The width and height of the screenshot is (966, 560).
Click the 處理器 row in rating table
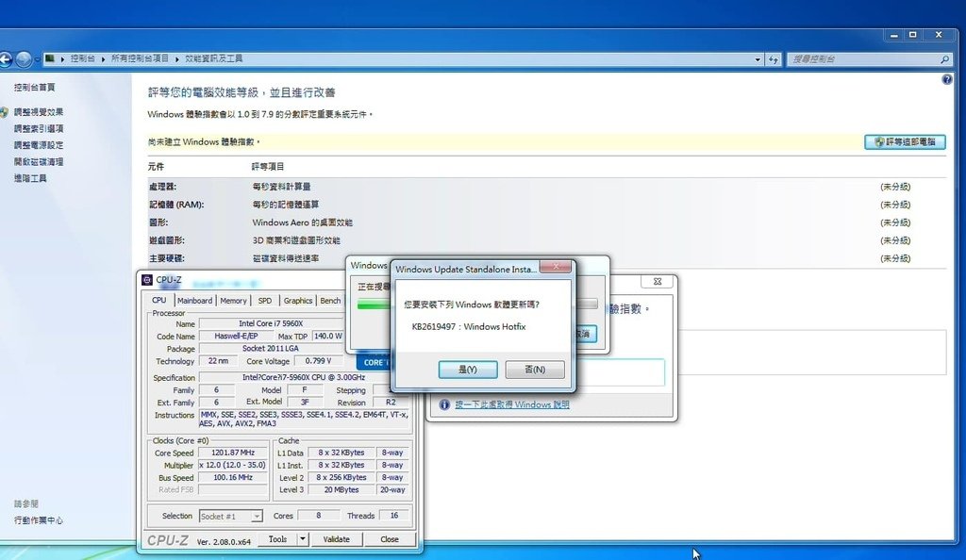click(x=546, y=187)
